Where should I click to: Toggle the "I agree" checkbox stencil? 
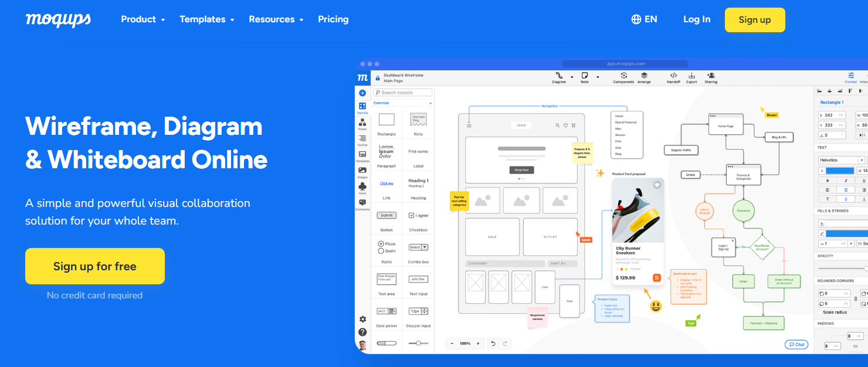(411, 215)
